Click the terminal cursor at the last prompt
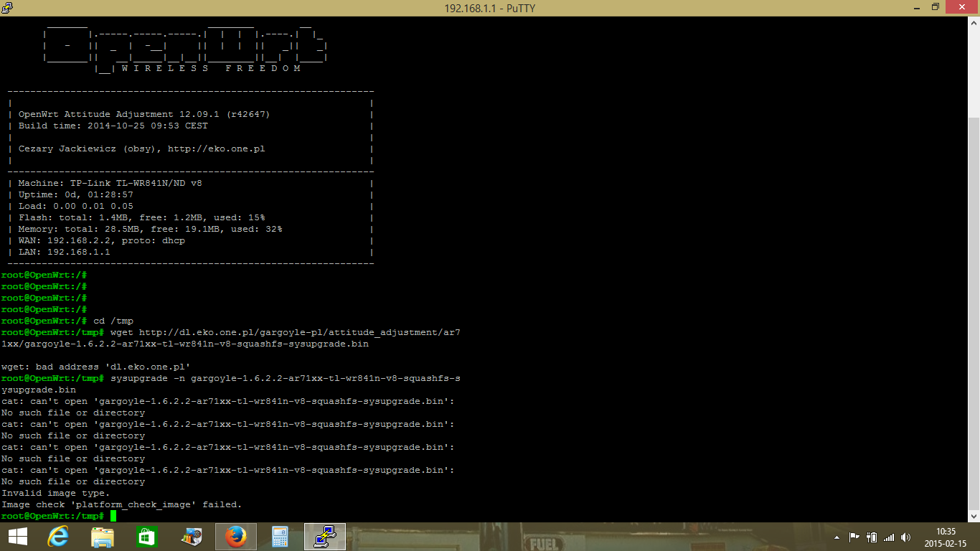The width and height of the screenshot is (980, 551). [113, 516]
